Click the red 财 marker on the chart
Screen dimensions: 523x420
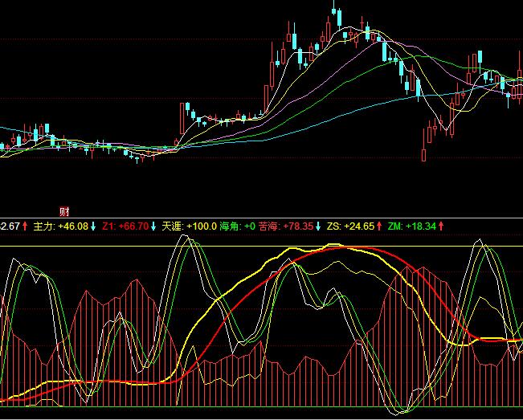[x=64, y=212]
